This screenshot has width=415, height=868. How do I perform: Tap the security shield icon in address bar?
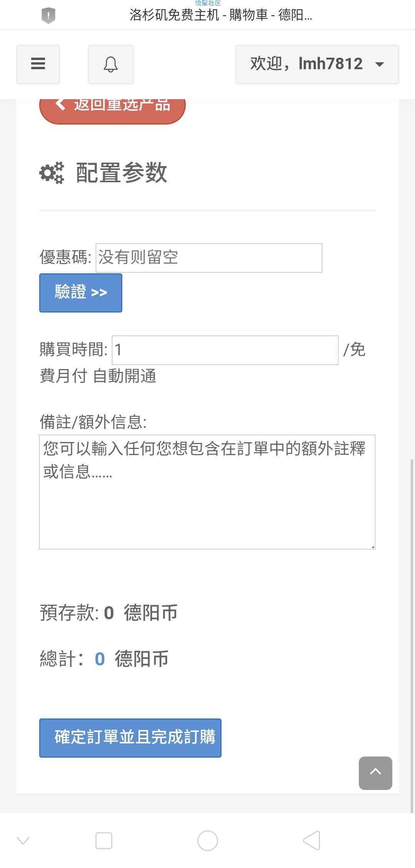(48, 15)
